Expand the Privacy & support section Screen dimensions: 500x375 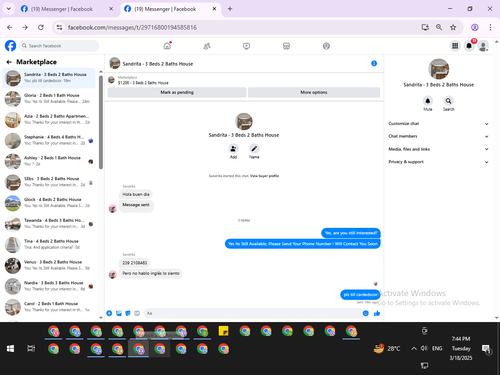click(x=438, y=162)
